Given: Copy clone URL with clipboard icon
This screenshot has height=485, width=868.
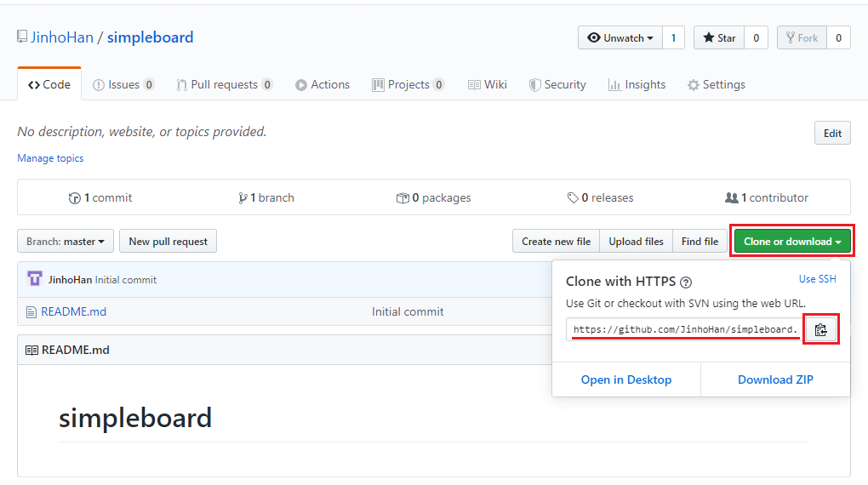Looking at the screenshot, I should click(821, 330).
